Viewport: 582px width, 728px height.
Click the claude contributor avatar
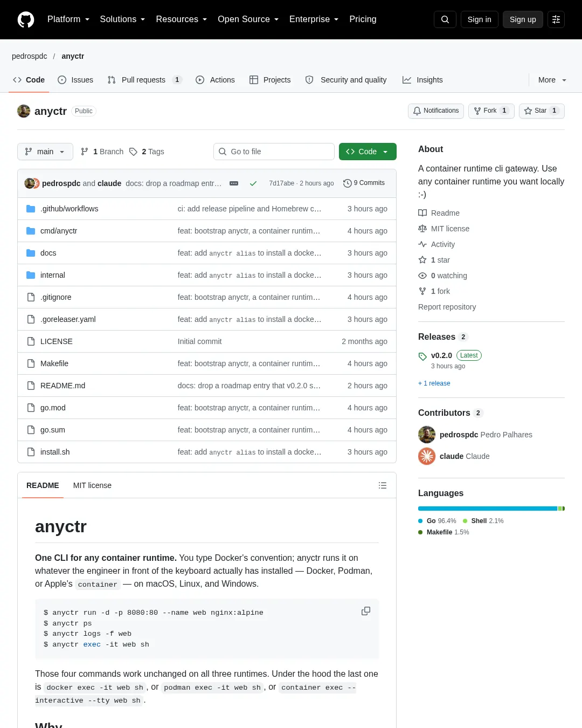427,456
